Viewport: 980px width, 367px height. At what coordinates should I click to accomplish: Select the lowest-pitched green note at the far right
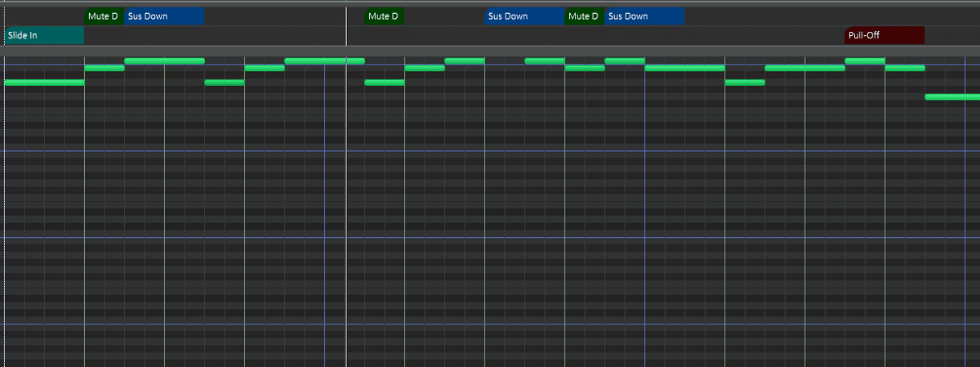pyautogui.click(x=952, y=97)
